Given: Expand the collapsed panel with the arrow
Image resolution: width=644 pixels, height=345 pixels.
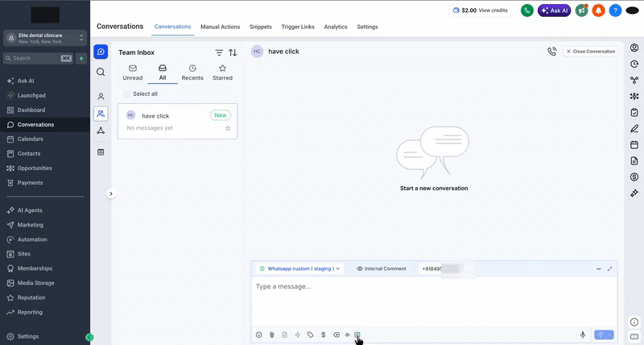Looking at the screenshot, I should point(111,193).
